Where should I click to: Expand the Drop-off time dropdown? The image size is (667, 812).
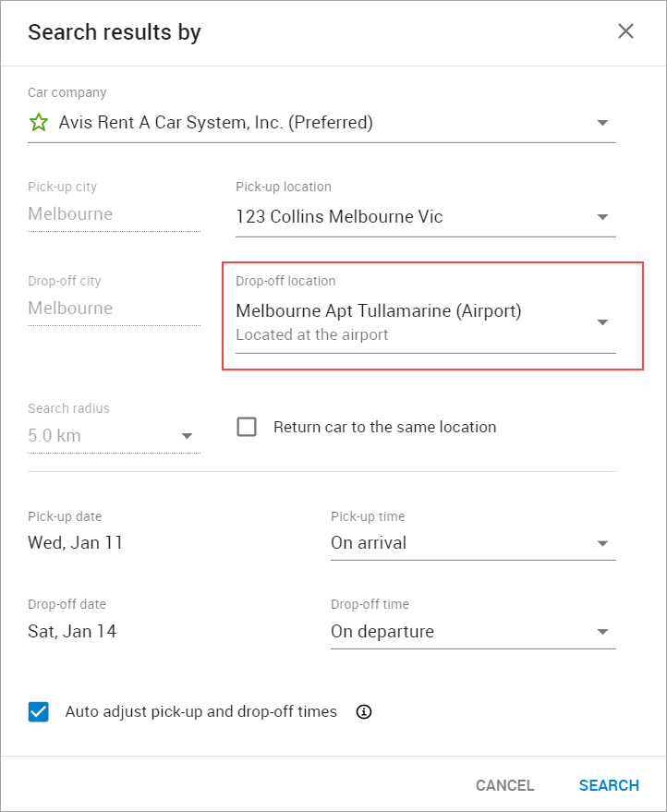[x=473, y=631]
